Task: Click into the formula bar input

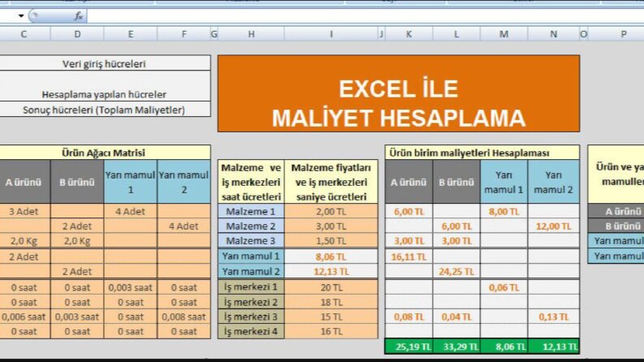Action: pyautogui.click(x=365, y=16)
